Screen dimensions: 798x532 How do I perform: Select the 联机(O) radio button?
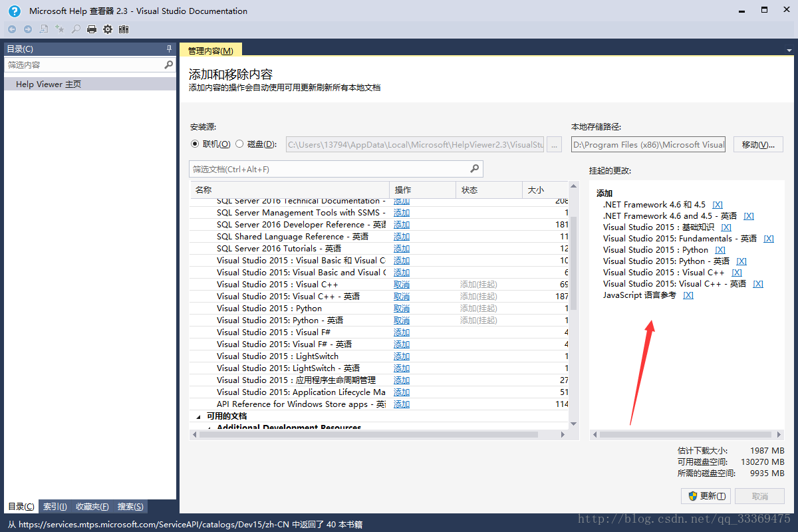(x=195, y=144)
